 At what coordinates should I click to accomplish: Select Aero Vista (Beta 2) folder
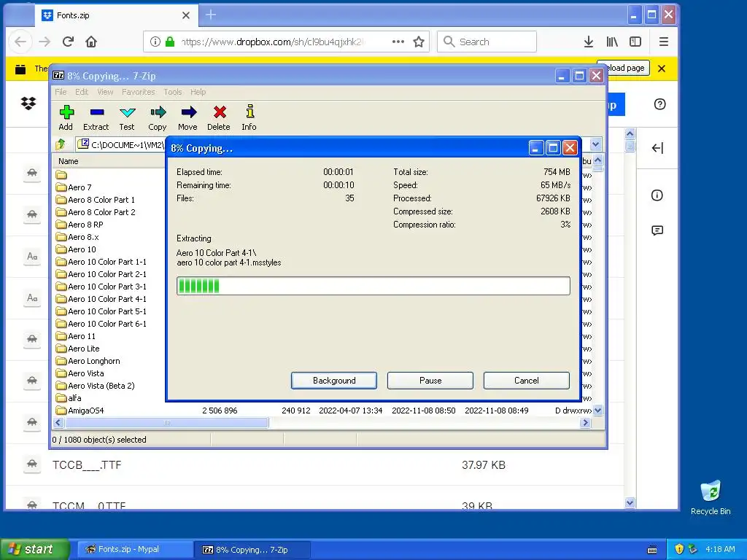point(96,385)
